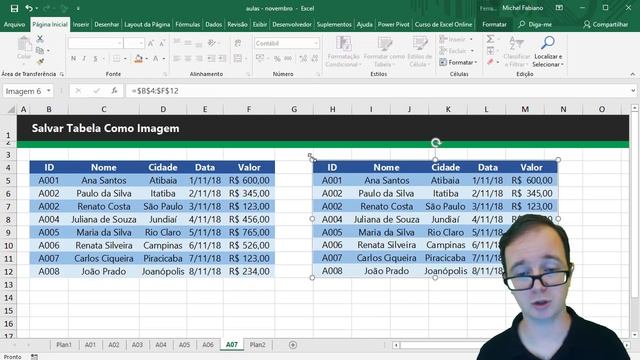Open the font size dropdown
The width and height of the screenshot is (640, 360).
tap(141, 43)
